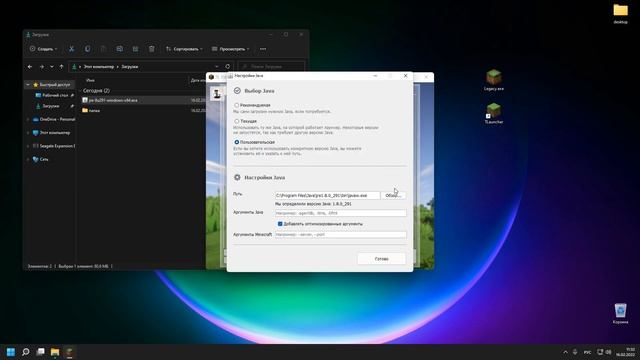Click the Share icon in Explorer toolbar
This screenshot has width=640, height=360.
[136, 49]
